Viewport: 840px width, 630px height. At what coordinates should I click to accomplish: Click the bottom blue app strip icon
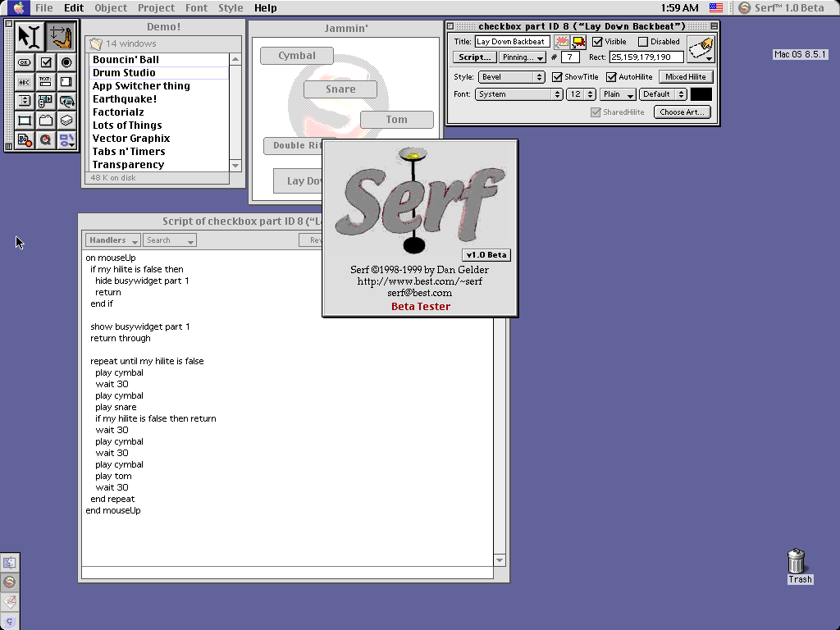pyautogui.click(x=10, y=621)
